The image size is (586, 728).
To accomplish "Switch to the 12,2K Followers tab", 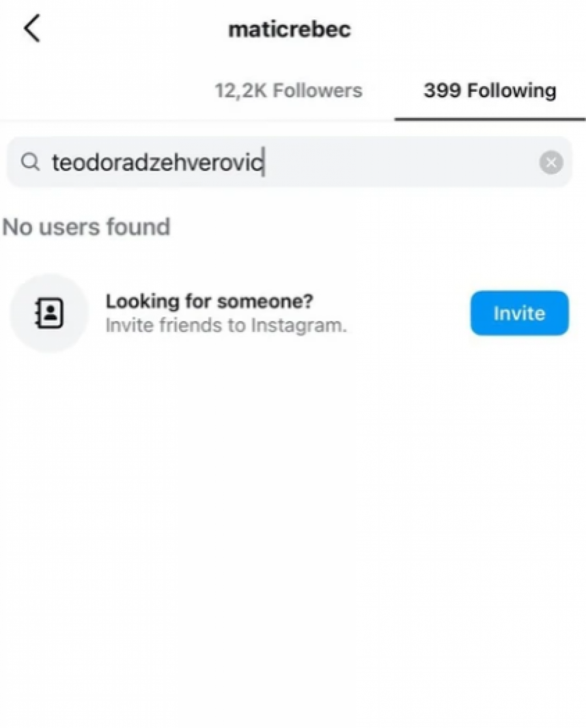I will click(288, 91).
